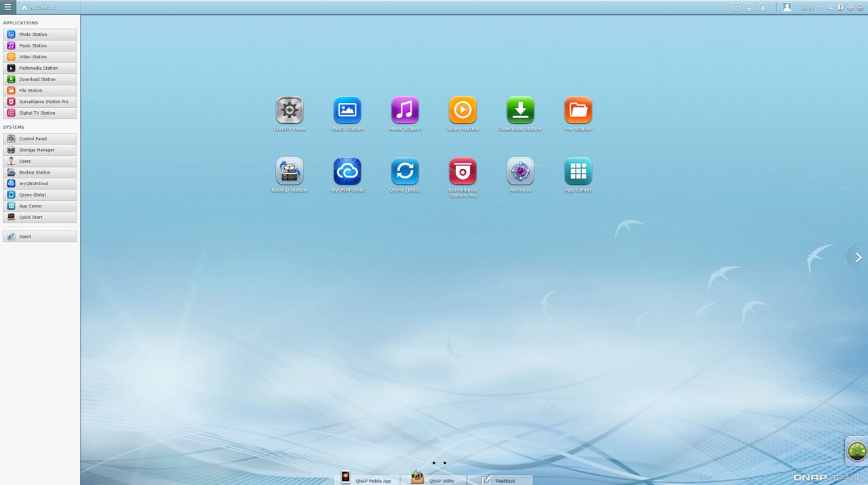Open the help question mark icon
The width and height of the screenshot is (868, 485).
tap(840, 7)
